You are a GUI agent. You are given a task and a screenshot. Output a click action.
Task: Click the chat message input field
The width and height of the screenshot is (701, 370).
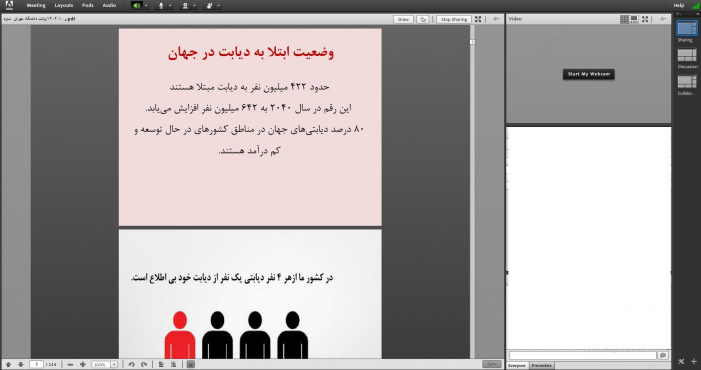click(583, 355)
